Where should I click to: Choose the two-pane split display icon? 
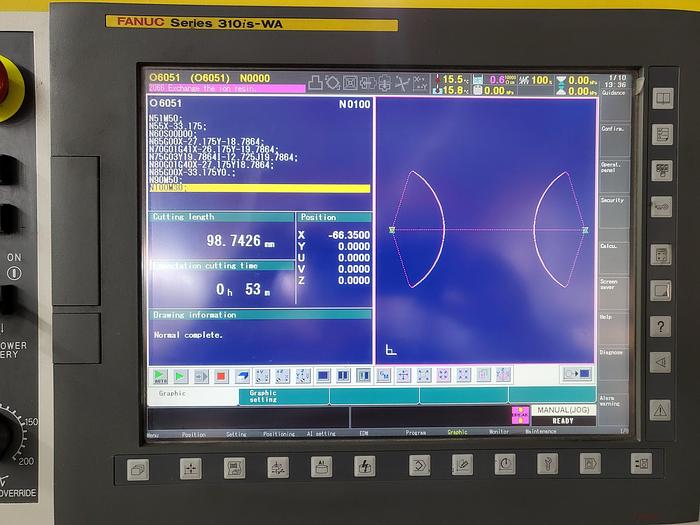(x=343, y=376)
